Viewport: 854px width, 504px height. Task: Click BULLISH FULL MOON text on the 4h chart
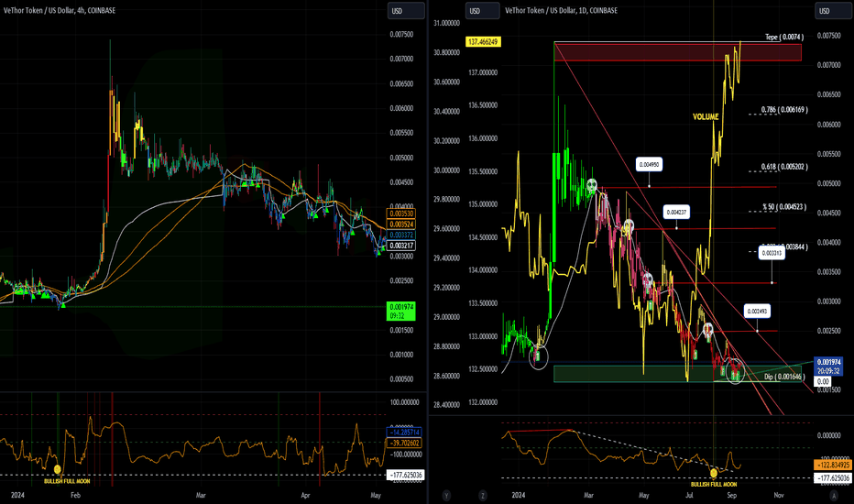[67, 482]
